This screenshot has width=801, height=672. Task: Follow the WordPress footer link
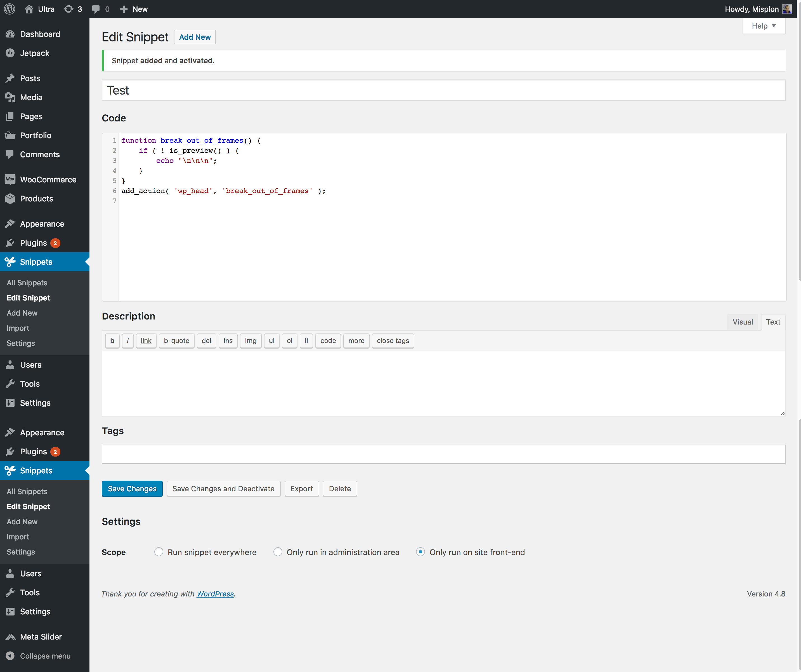pyautogui.click(x=215, y=594)
